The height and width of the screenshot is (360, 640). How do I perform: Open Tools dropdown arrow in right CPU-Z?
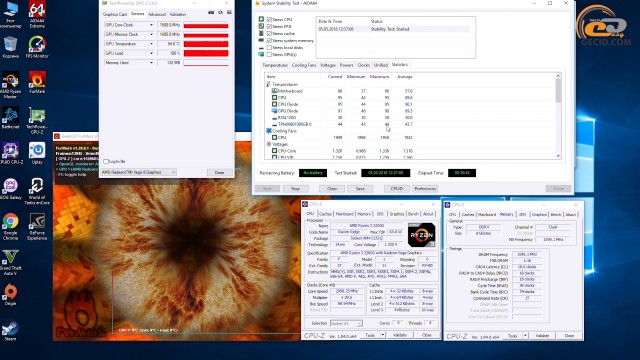click(525, 336)
